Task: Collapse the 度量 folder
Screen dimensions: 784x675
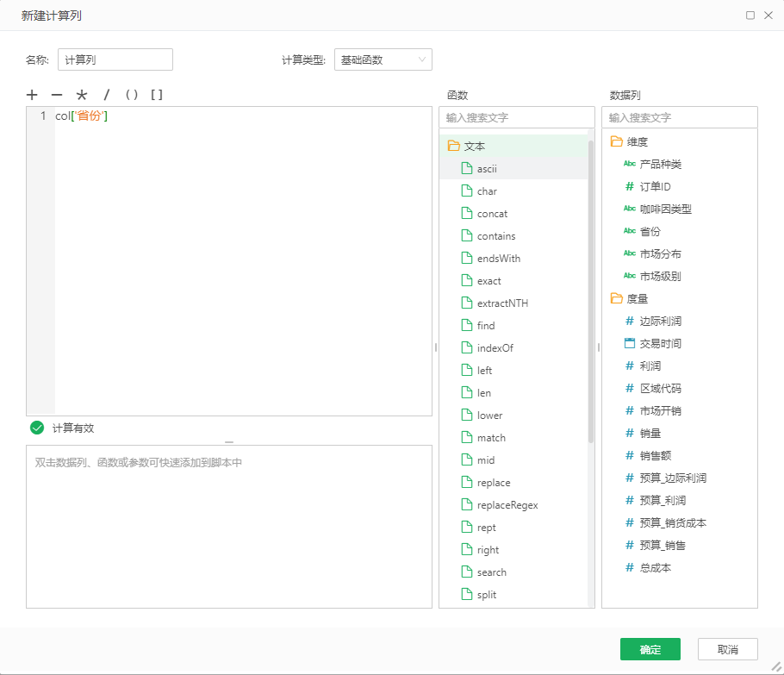Action: [x=617, y=299]
